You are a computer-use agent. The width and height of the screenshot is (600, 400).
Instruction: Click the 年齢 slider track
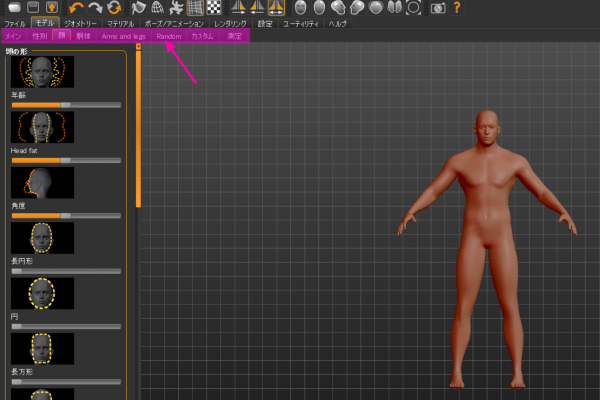point(66,105)
